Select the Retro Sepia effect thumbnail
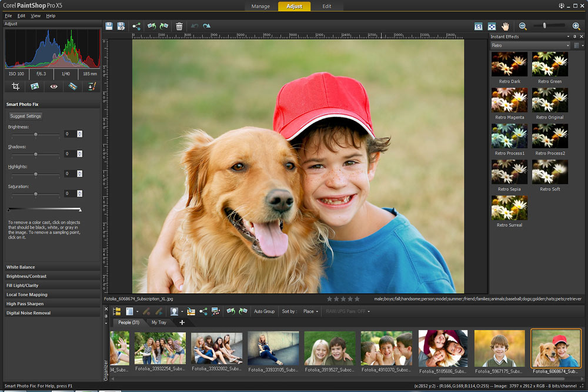 [509, 172]
